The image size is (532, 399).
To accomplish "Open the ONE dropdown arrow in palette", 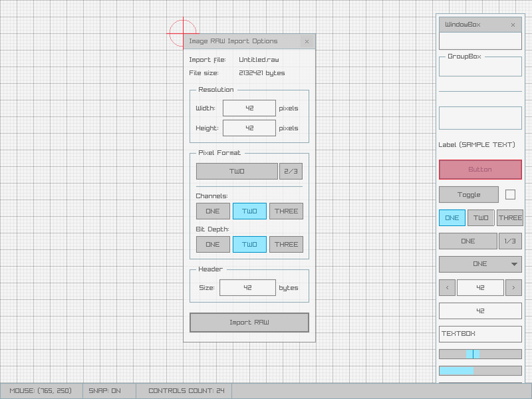I will pos(514,264).
